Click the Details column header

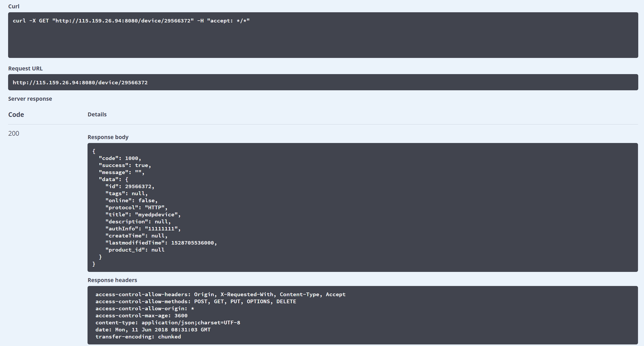click(97, 114)
